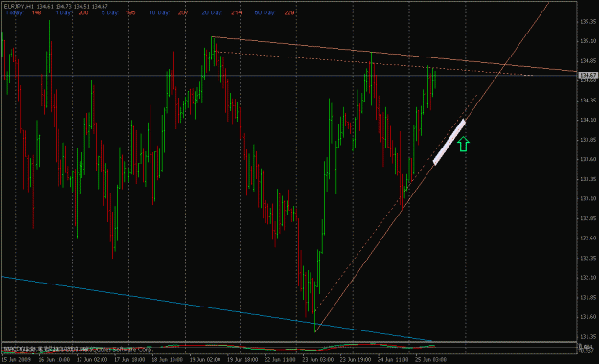Click the 131.85 price axis label
This screenshot has width=599, height=364.
tap(588, 297)
